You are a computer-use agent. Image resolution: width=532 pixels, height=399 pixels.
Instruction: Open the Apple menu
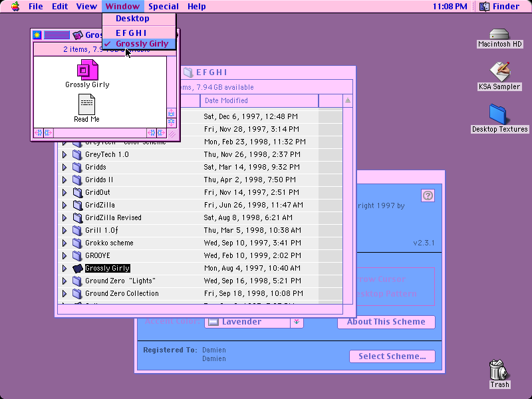[15, 6]
